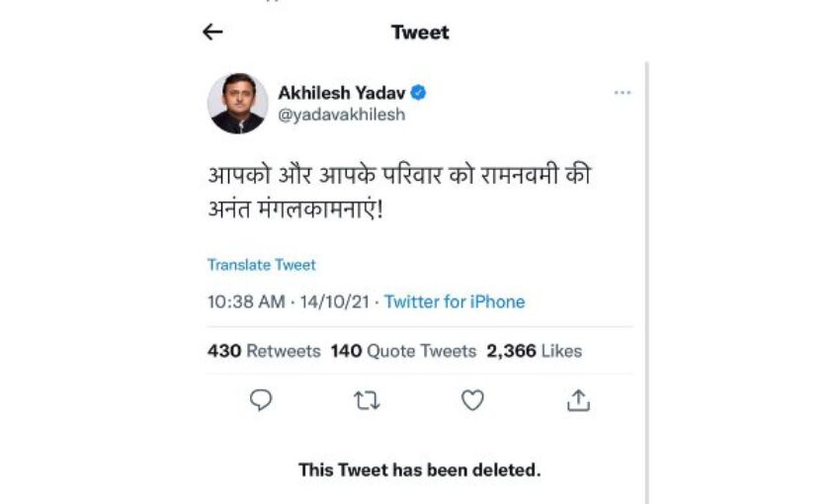Show the 140 Quote Tweets
This screenshot has width=840, height=504.
pyautogui.click(x=403, y=351)
